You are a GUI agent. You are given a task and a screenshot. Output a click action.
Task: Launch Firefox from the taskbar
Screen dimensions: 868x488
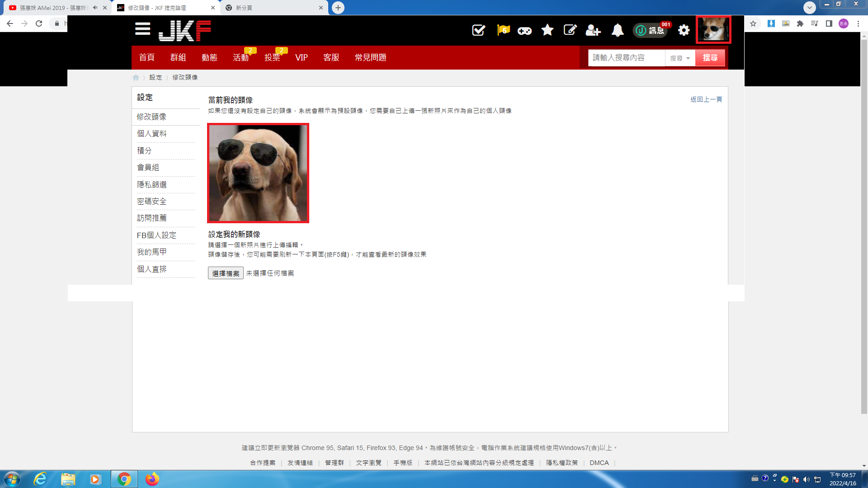point(152,479)
